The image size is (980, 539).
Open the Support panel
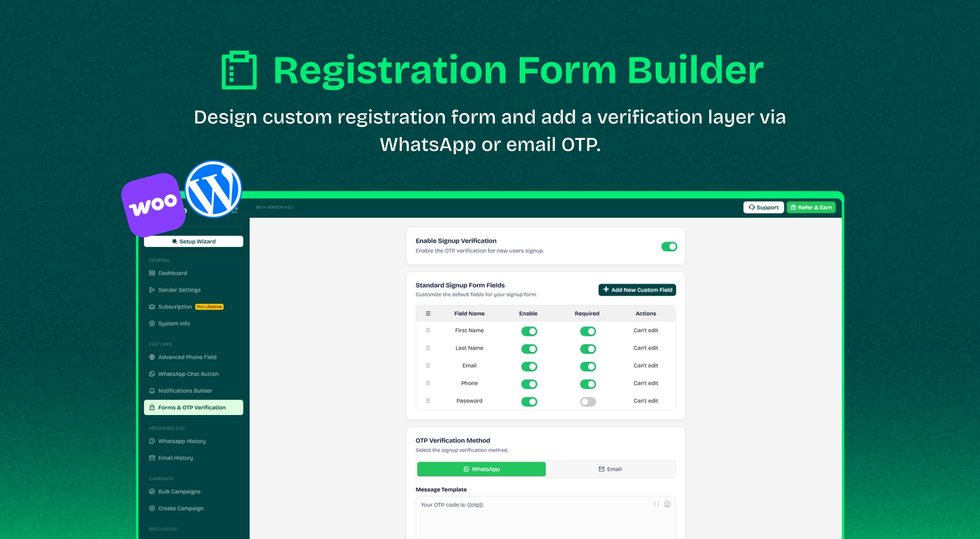pos(763,207)
